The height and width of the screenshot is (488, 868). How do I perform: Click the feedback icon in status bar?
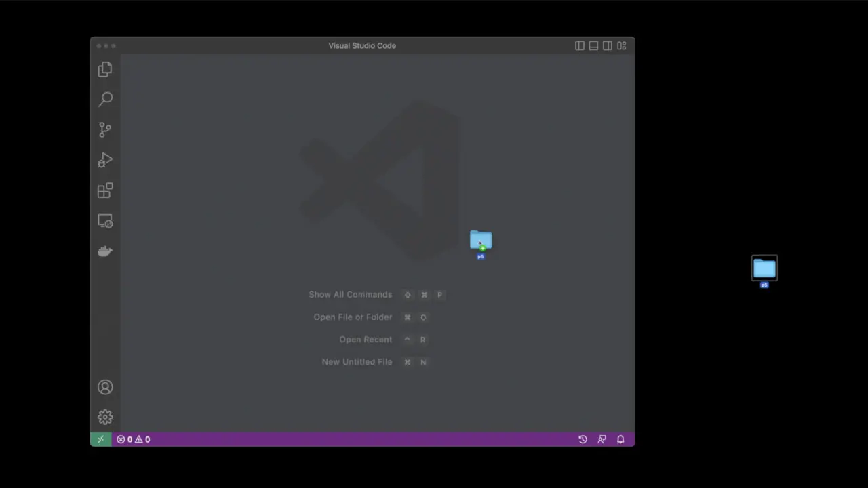(601, 439)
